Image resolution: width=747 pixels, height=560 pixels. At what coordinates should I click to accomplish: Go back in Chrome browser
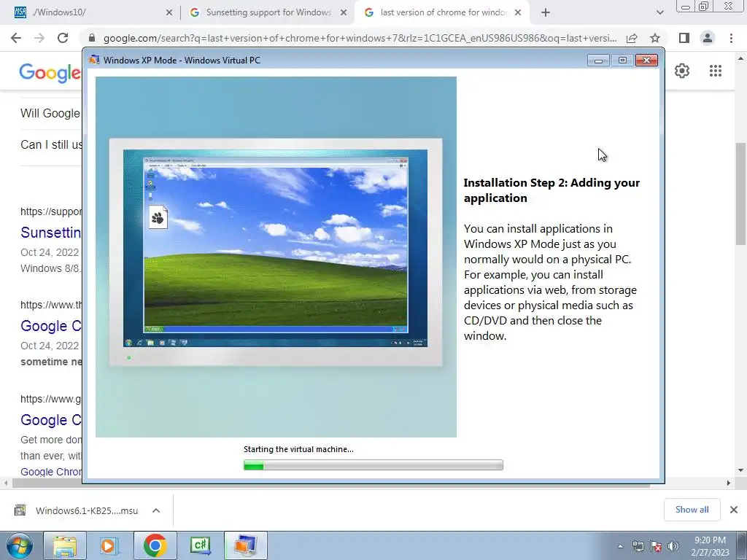tap(16, 38)
